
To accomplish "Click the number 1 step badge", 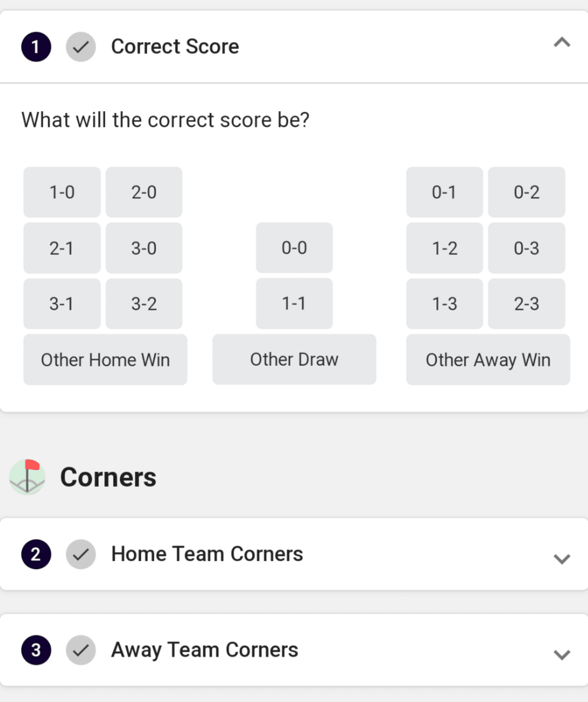I will coord(36,47).
